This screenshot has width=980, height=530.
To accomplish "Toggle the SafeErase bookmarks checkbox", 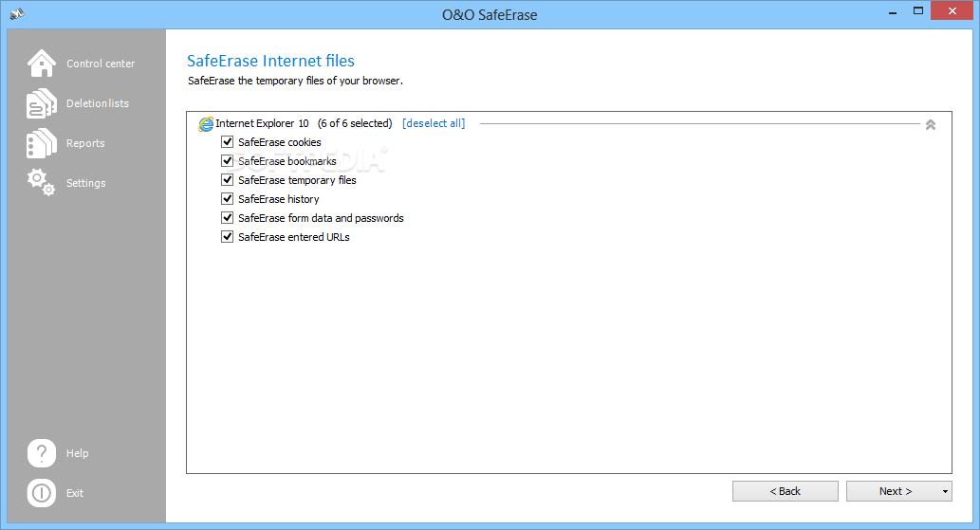I will 228,161.
